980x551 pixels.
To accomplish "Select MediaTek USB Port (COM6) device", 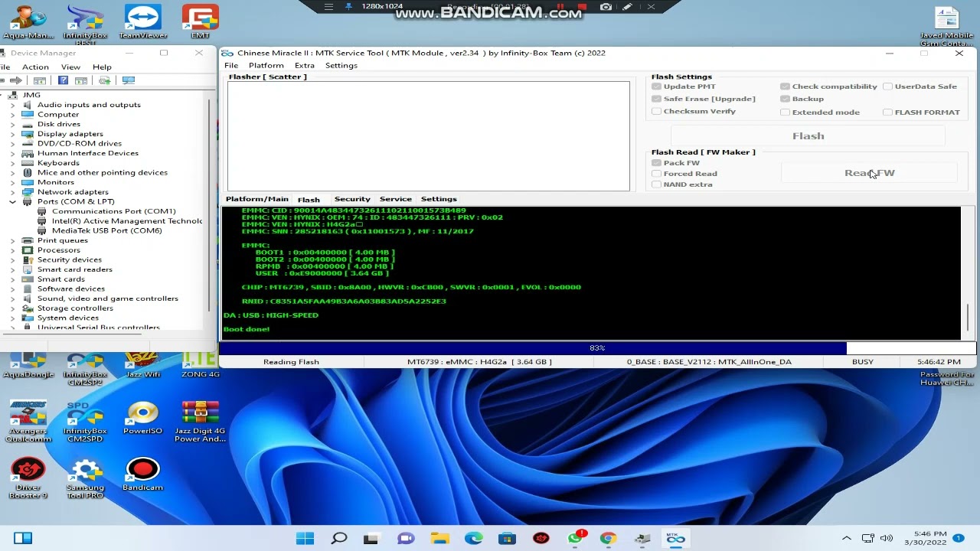I will (106, 230).
